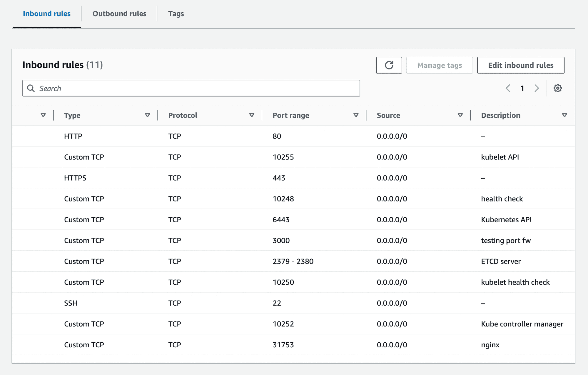588x375 pixels.
Task: Click the Description column header
Action: point(501,115)
